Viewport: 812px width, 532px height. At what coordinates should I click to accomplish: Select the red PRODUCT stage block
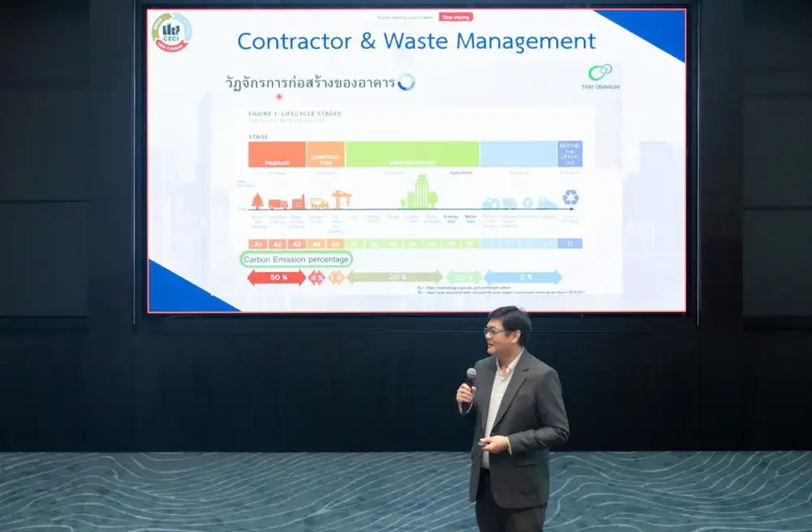277,154
